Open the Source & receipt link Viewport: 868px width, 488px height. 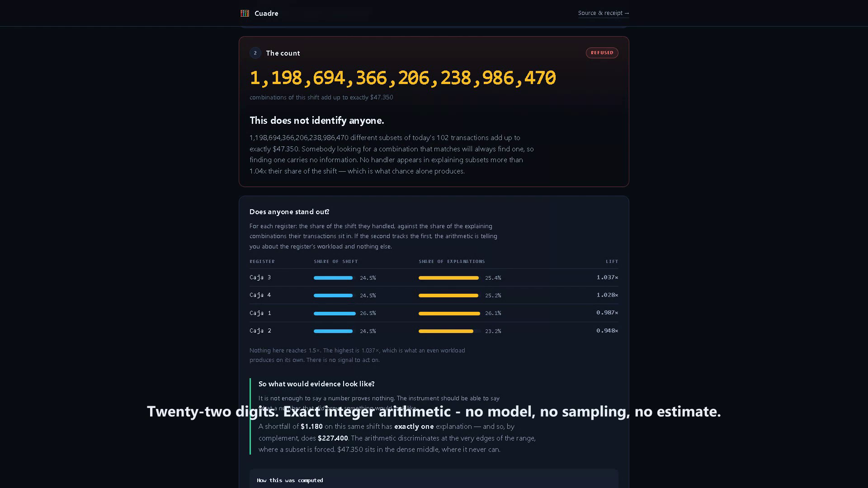point(604,13)
